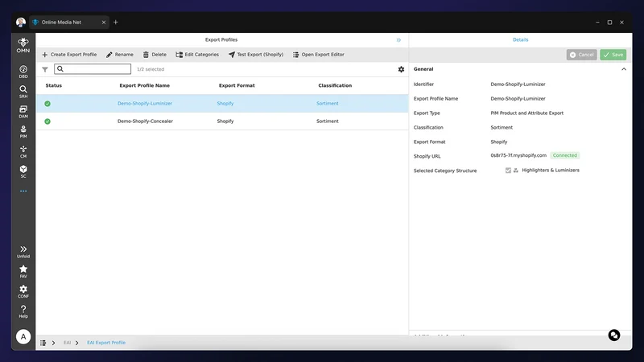
Task: Open the PIM module in sidebar
Action: click(23, 131)
